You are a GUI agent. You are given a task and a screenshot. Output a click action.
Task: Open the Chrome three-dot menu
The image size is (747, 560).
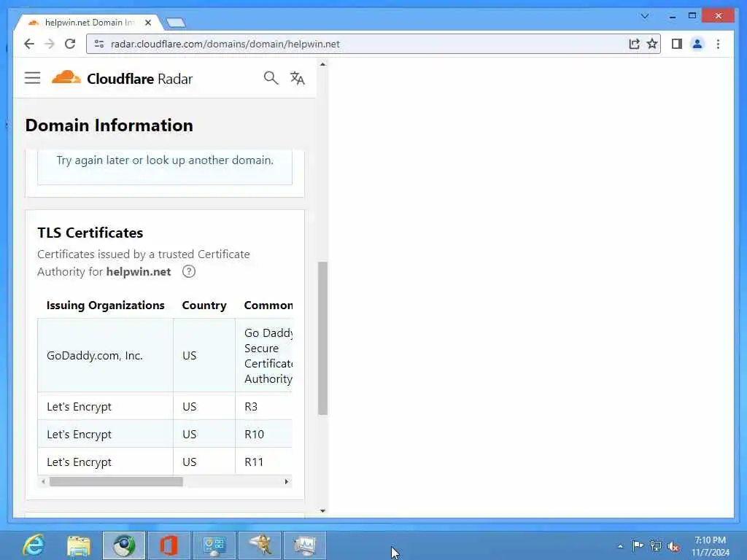coord(718,44)
